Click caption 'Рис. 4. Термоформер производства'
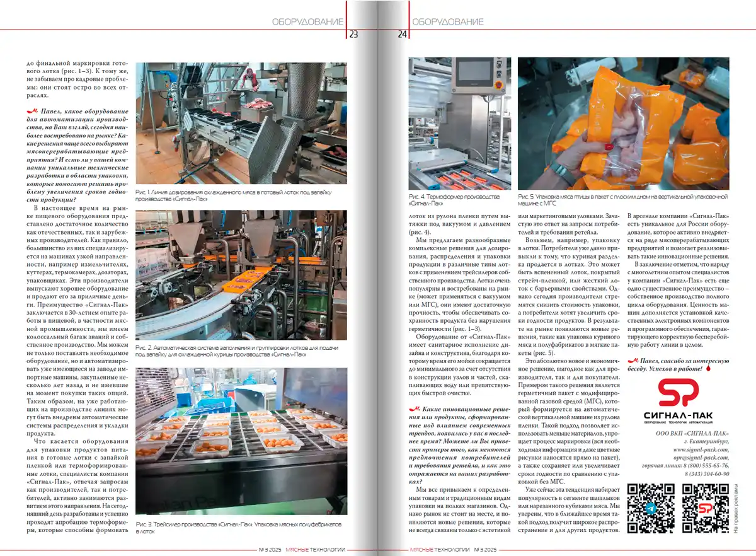The width and height of the screenshot is (756, 556). (455, 200)
